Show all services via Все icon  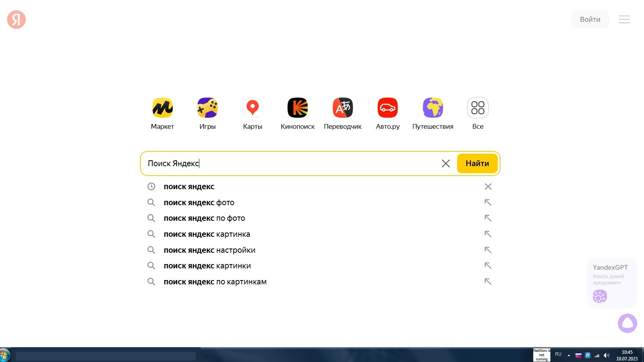click(x=478, y=108)
